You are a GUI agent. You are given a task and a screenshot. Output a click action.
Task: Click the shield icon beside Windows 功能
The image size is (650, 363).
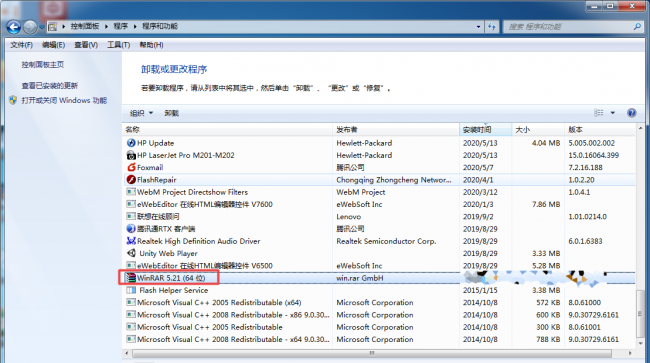tap(13, 100)
